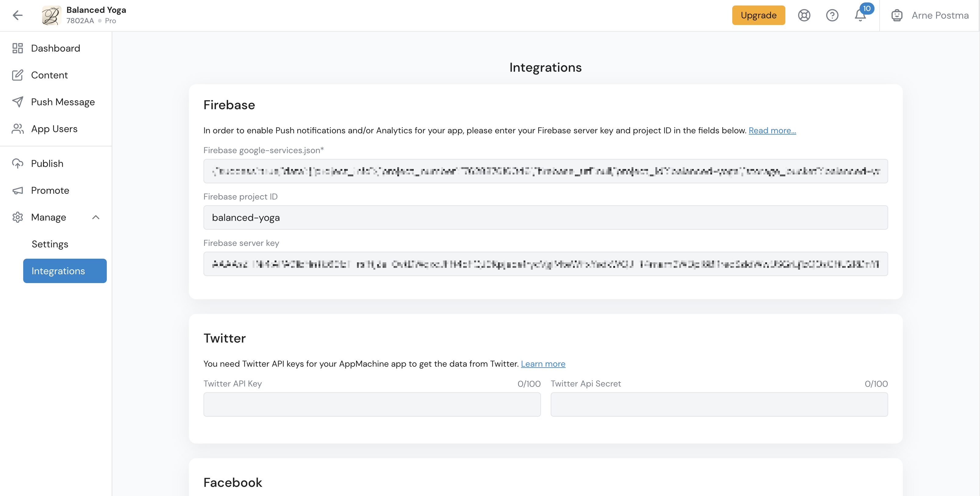Click the Balanced Yoga app logo
Screen dimensions: 980x496
pos(51,15)
